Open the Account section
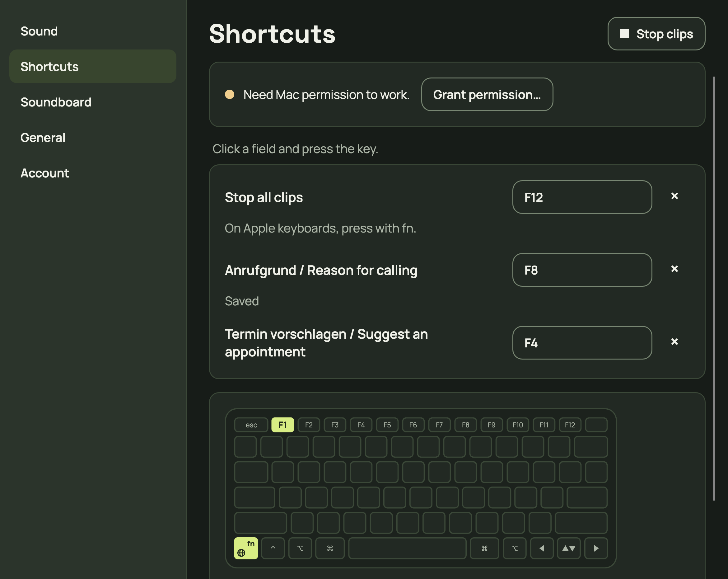The image size is (728, 579). coord(93,173)
